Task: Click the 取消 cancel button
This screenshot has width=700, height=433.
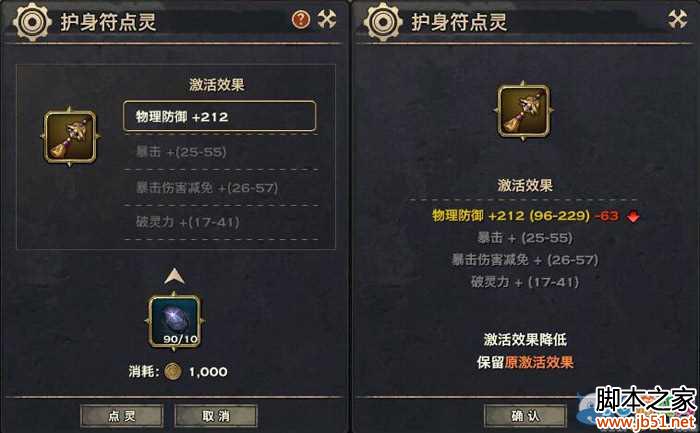Action: (x=216, y=416)
